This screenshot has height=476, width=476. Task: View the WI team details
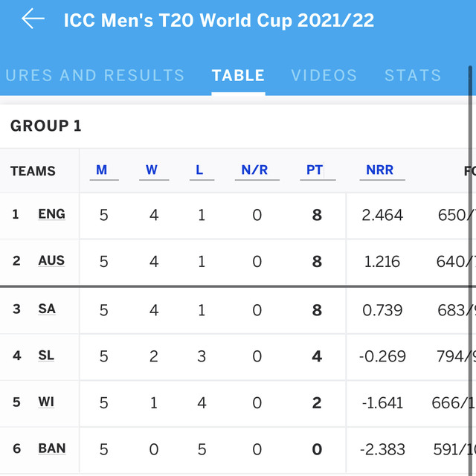(46, 402)
